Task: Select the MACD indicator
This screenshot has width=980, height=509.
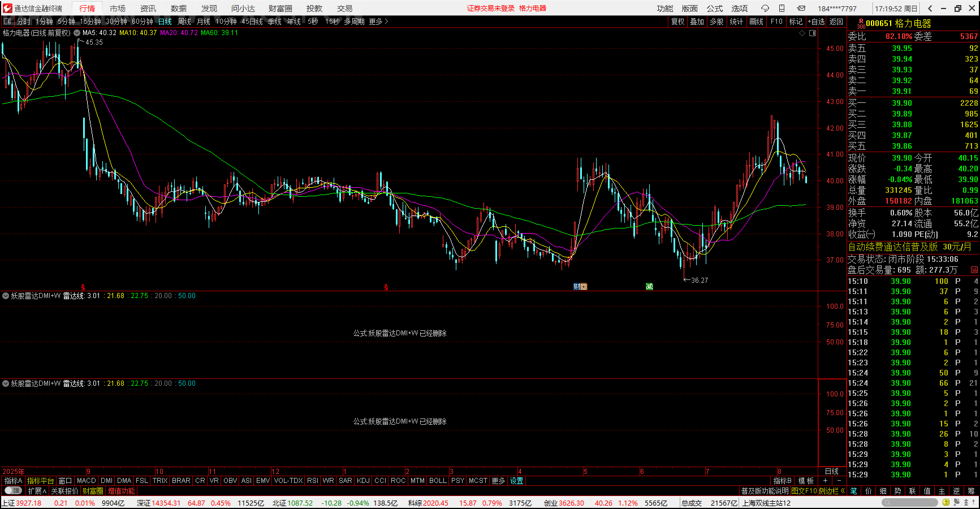Action: pos(87,481)
